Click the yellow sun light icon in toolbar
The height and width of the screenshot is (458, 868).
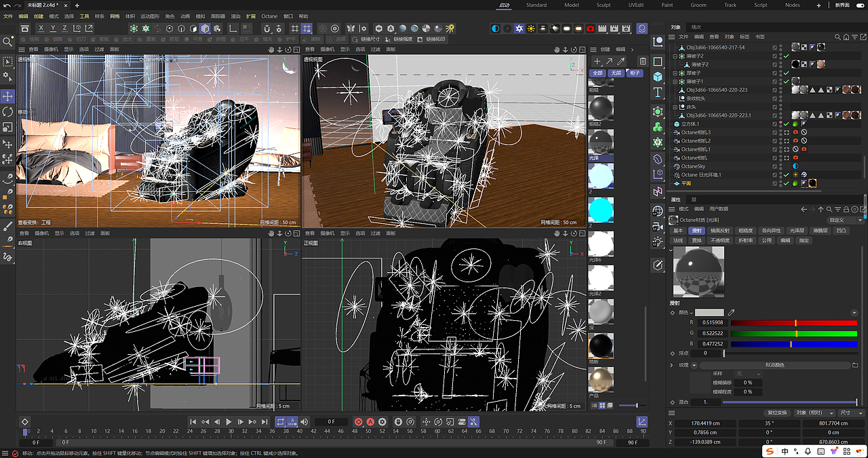pos(531,28)
